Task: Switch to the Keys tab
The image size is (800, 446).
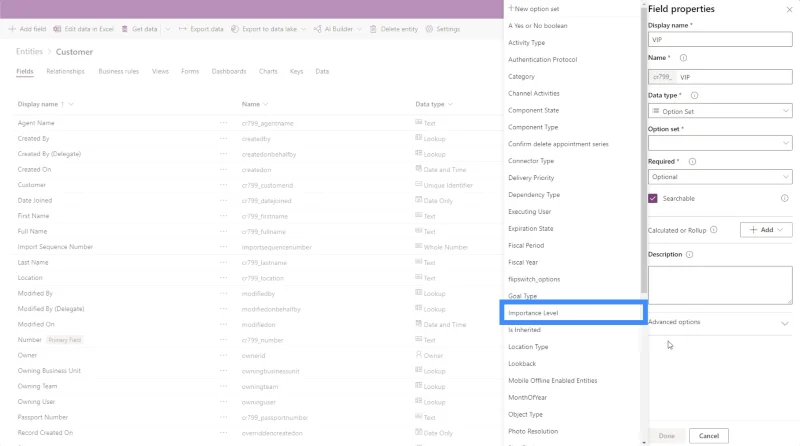Action: click(x=296, y=71)
